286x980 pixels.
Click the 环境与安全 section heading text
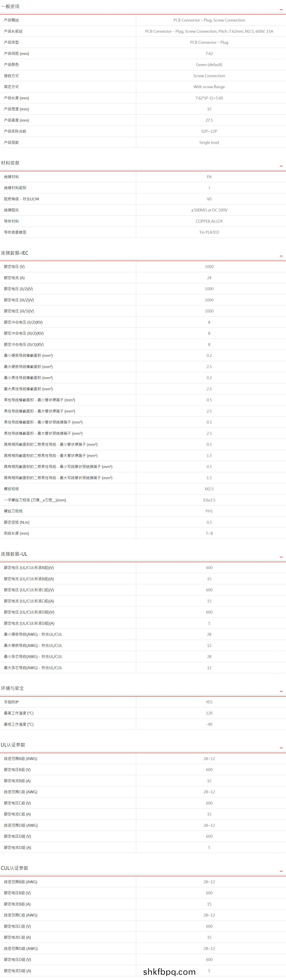(13, 688)
